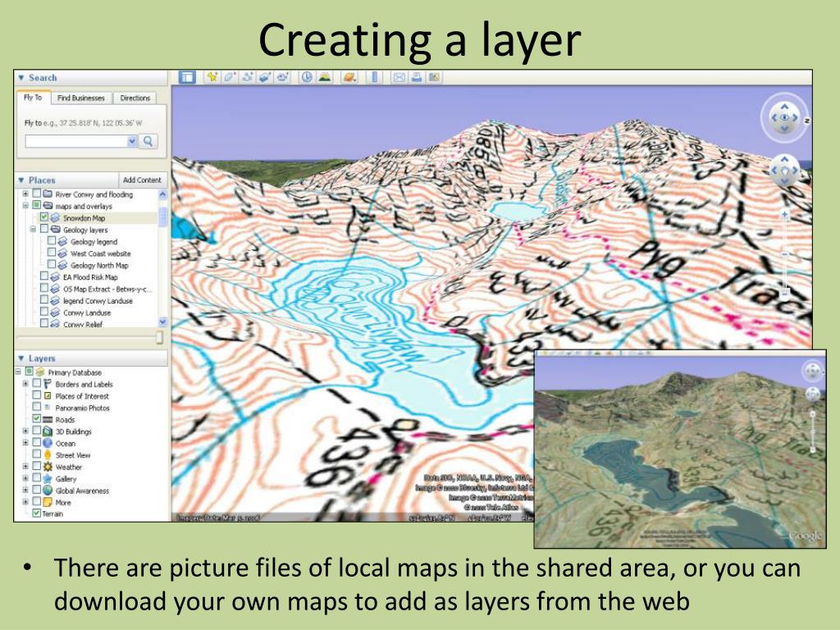840x630 pixels.
Task: Click View in Google Maps icon
Action: (x=434, y=77)
